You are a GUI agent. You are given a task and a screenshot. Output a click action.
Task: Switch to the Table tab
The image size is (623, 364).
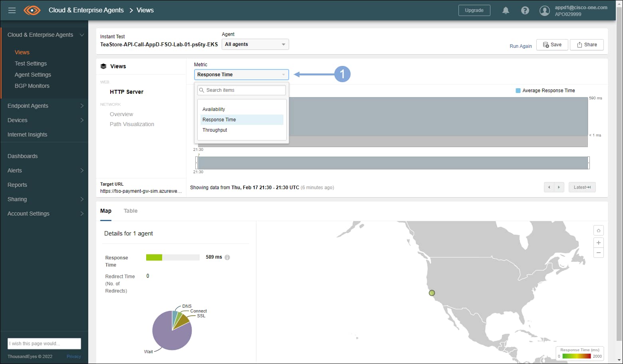(131, 211)
